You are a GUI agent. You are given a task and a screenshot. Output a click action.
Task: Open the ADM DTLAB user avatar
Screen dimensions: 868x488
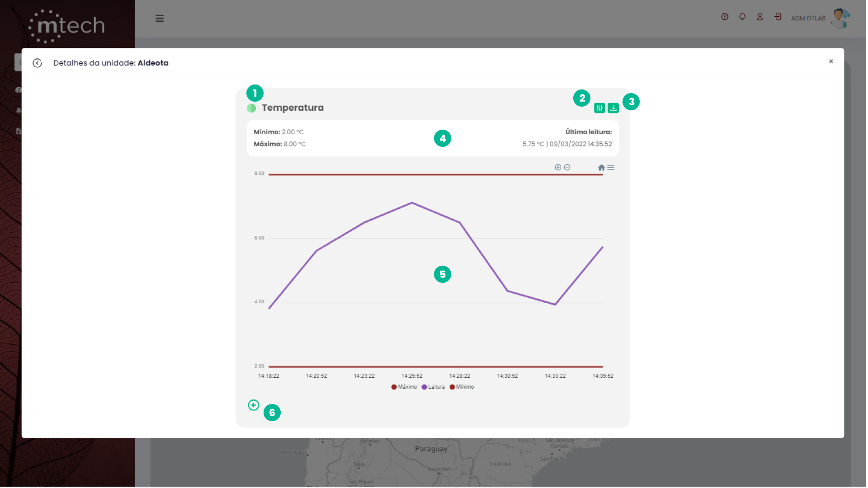[840, 18]
